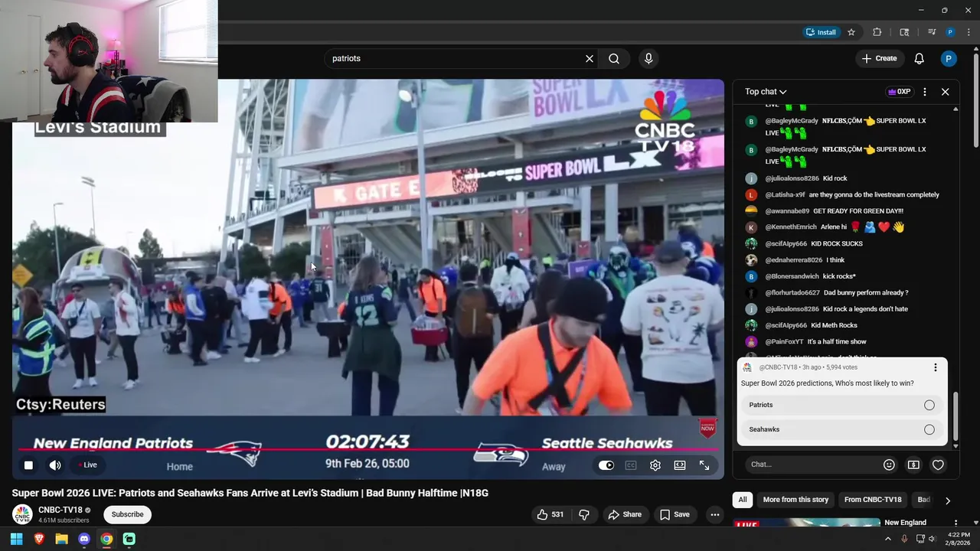This screenshot has width=980, height=551.
Task: Send a Super Chat dollar icon
Action: click(913, 465)
